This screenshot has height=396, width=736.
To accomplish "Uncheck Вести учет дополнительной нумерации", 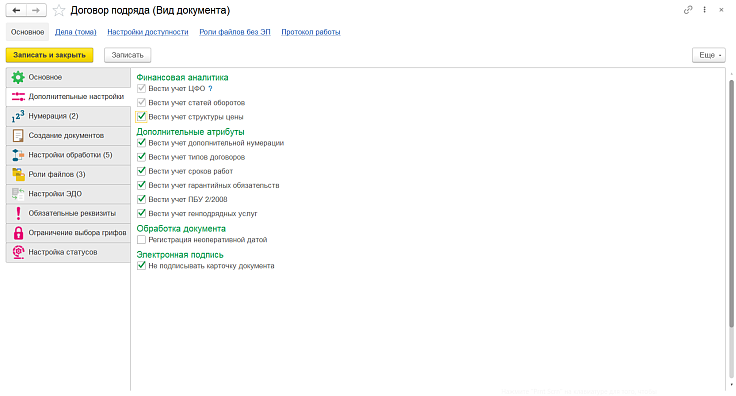I will 141,143.
